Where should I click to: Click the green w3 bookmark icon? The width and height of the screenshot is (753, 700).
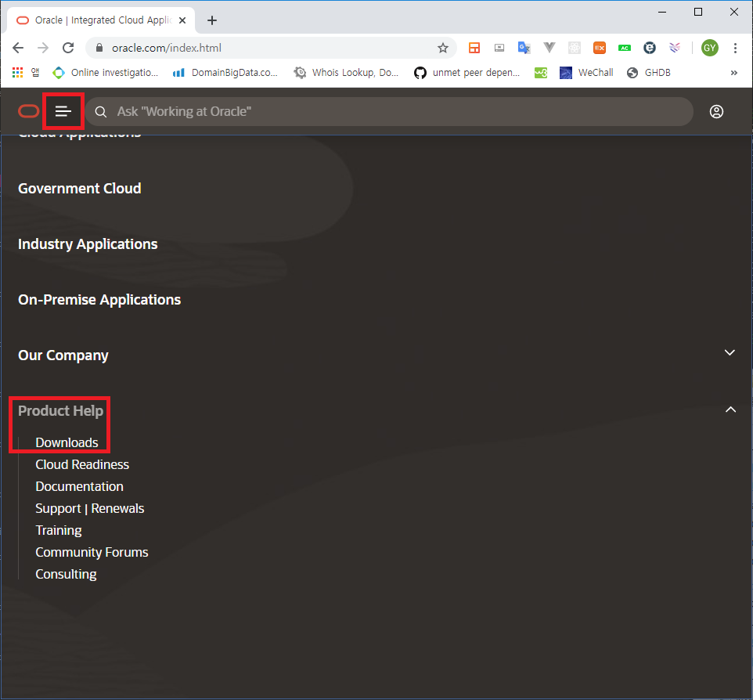pos(541,73)
